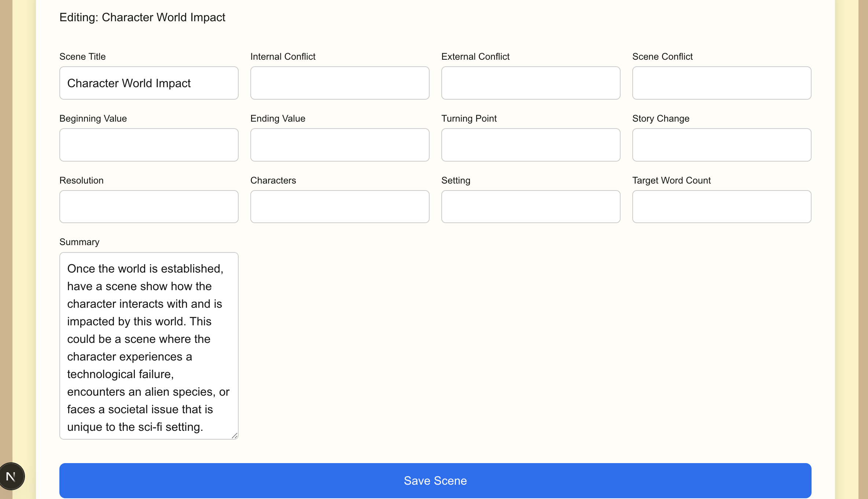The image size is (868, 499).
Task: Click the Turning Point label
Action: point(469,119)
